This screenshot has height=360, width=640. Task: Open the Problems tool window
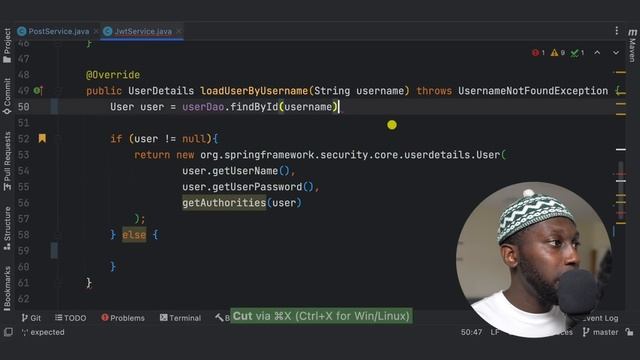click(123, 318)
